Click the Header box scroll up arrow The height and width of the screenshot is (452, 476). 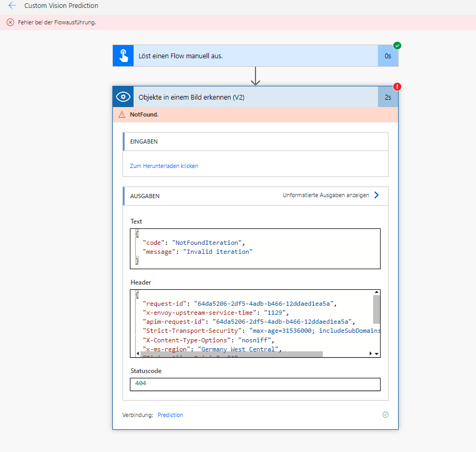point(376,292)
